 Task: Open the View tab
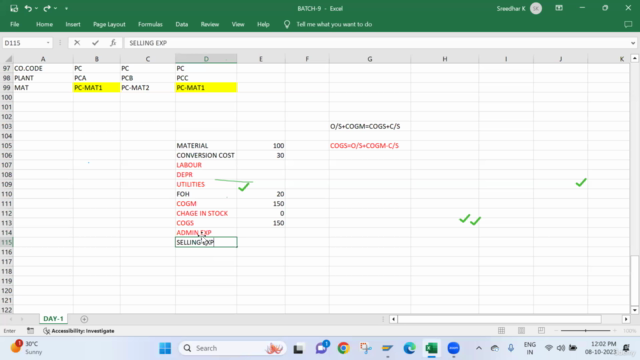click(x=238, y=24)
